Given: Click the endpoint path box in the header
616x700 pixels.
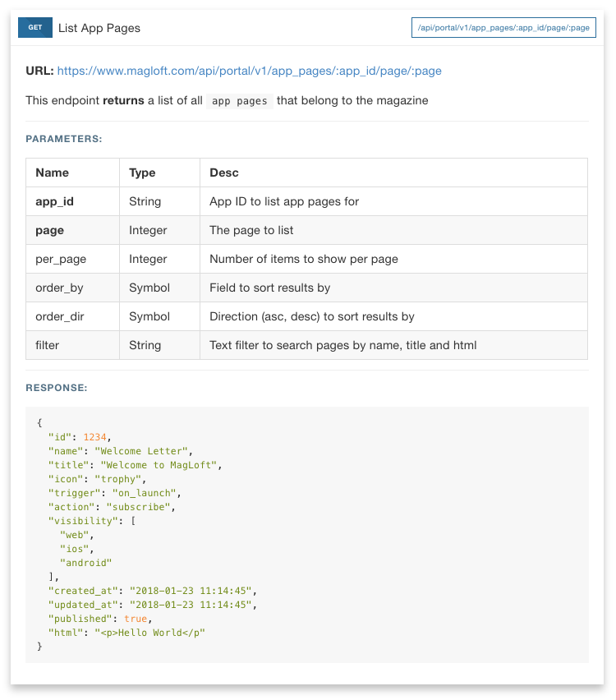Looking at the screenshot, I should (x=503, y=28).
